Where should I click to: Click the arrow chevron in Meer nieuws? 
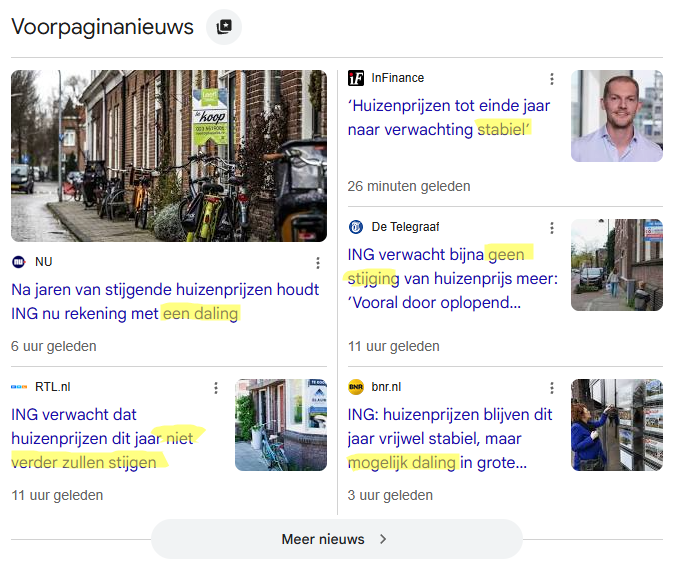click(383, 539)
